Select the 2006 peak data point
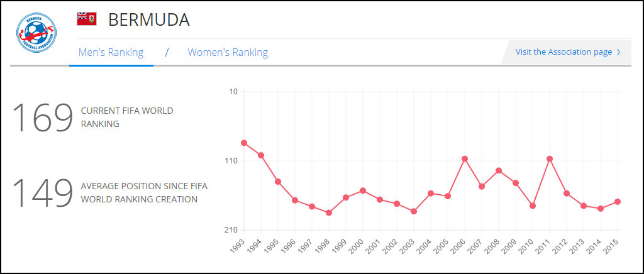 (465, 158)
